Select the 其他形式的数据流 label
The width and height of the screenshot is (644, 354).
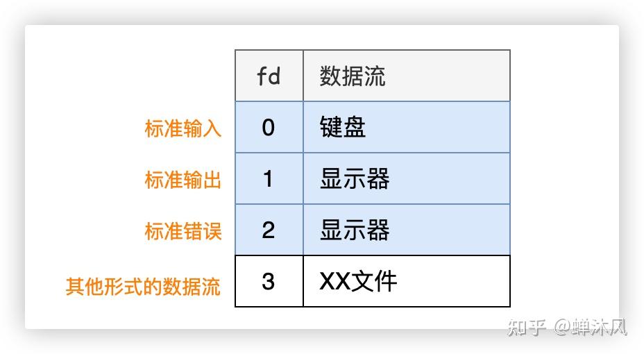click(x=144, y=287)
